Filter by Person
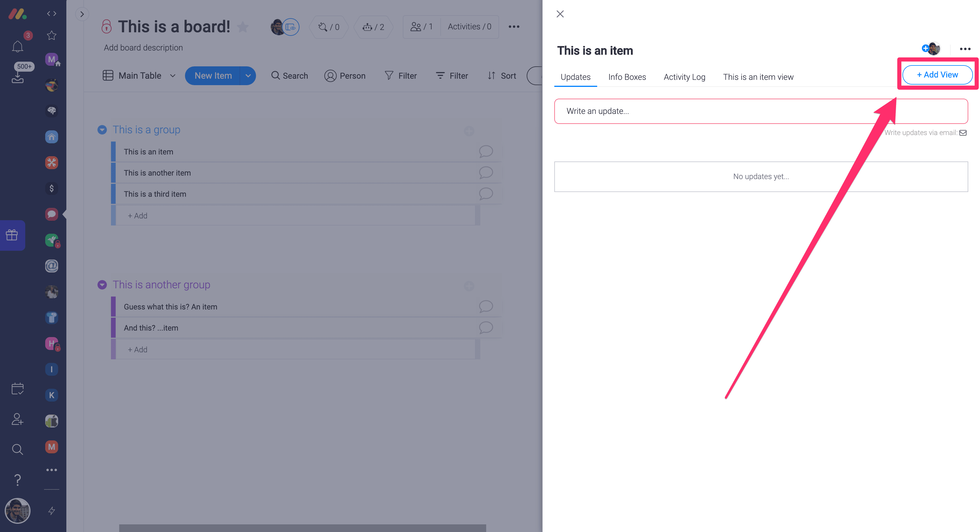 [x=345, y=76]
